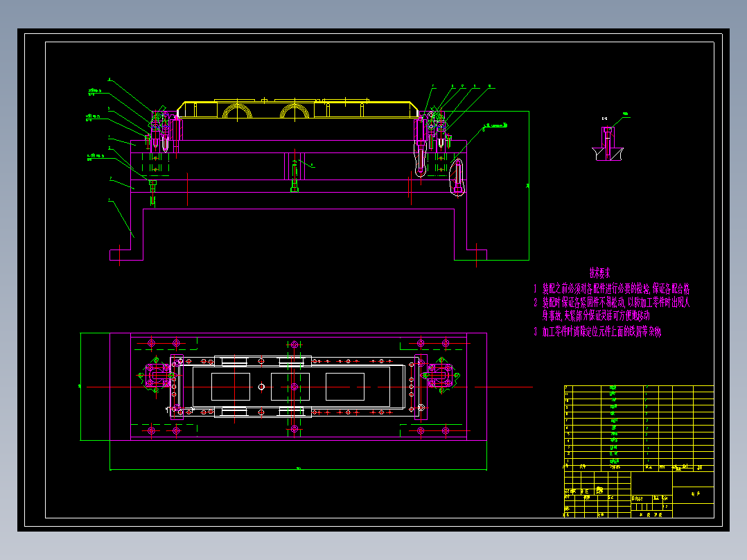Click the green overall length dimension line below the plan view
The height and width of the screenshot is (560, 747).
coord(298,469)
